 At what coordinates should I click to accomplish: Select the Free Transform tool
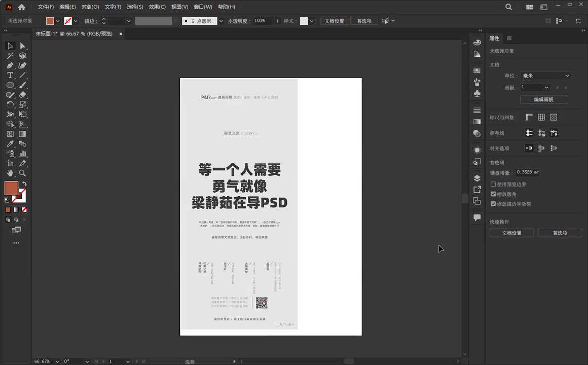coord(22,115)
